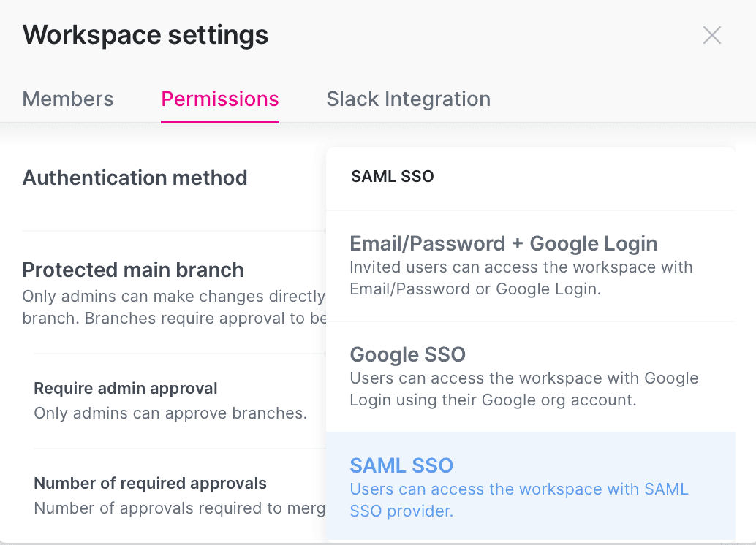Click the Authentication method label

point(135,178)
